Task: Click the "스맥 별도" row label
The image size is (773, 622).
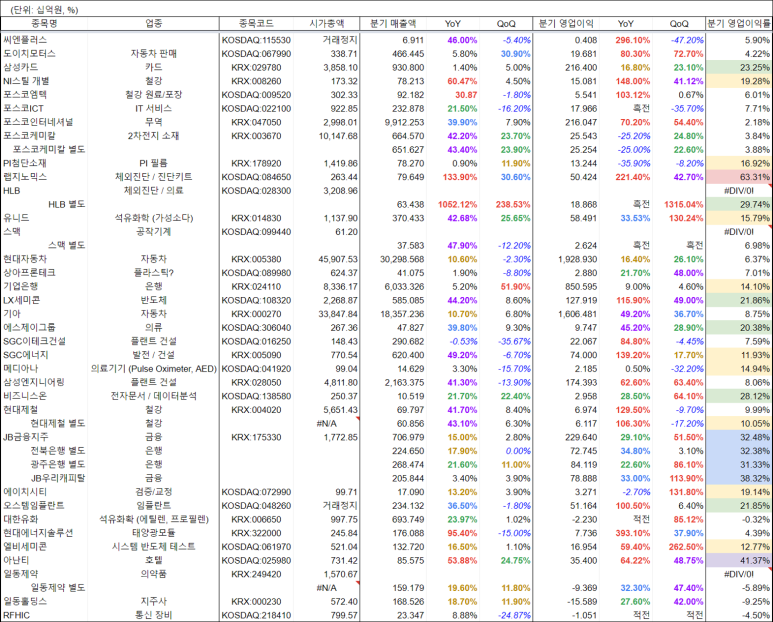Action: [67, 245]
